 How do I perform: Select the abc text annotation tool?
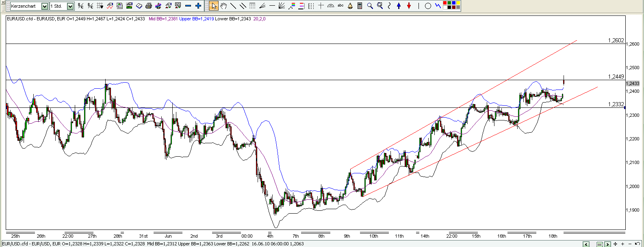point(340,5)
